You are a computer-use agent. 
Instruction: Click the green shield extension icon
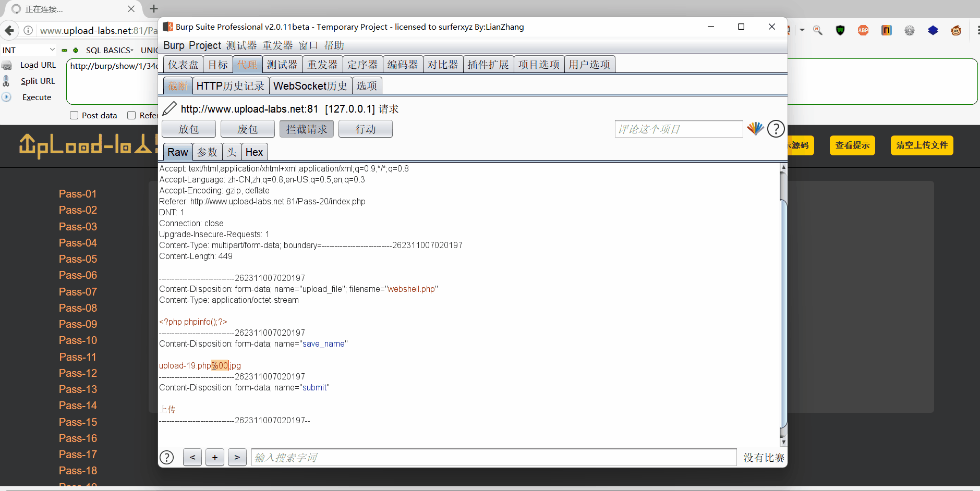(840, 30)
